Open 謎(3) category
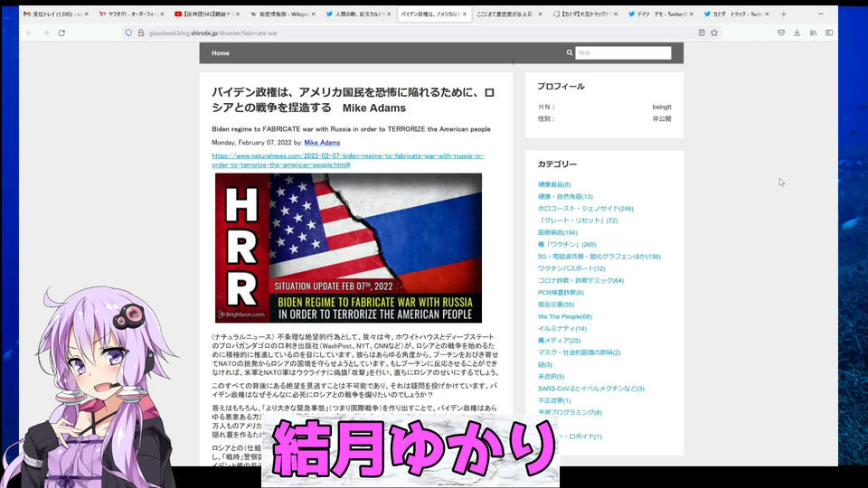868x488 pixels. (x=544, y=364)
